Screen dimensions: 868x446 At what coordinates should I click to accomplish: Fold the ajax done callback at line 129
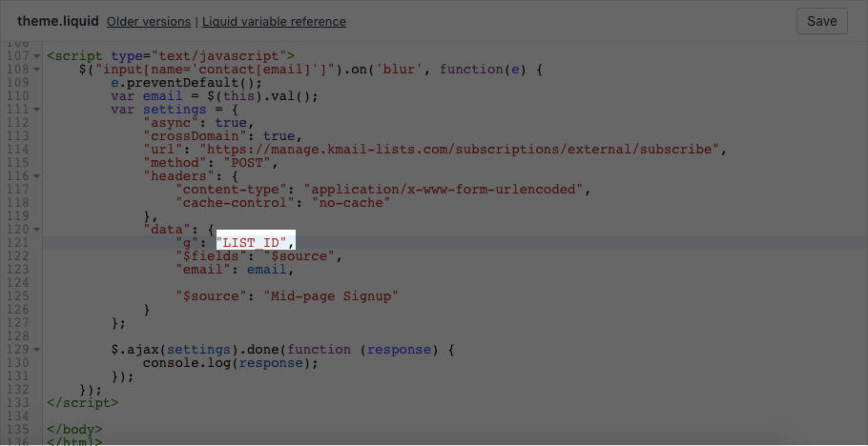(x=36, y=350)
